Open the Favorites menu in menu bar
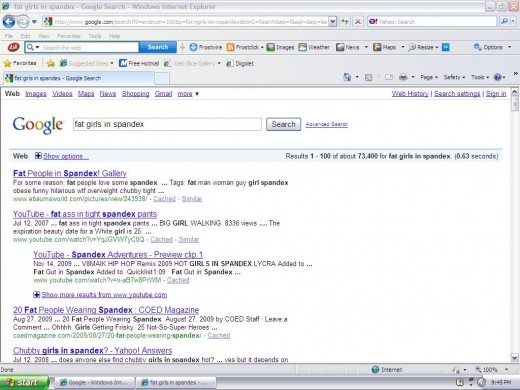 pyautogui.click(x=69, y=36)
